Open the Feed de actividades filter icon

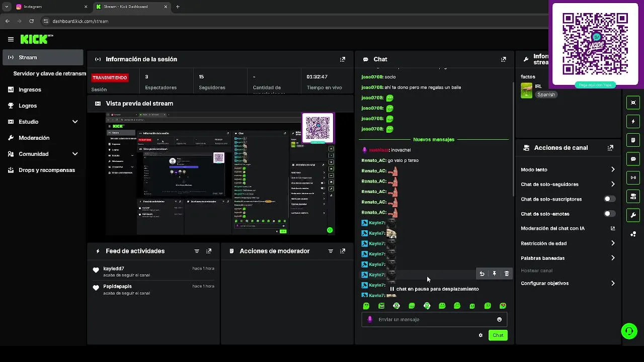click(197, 251)
